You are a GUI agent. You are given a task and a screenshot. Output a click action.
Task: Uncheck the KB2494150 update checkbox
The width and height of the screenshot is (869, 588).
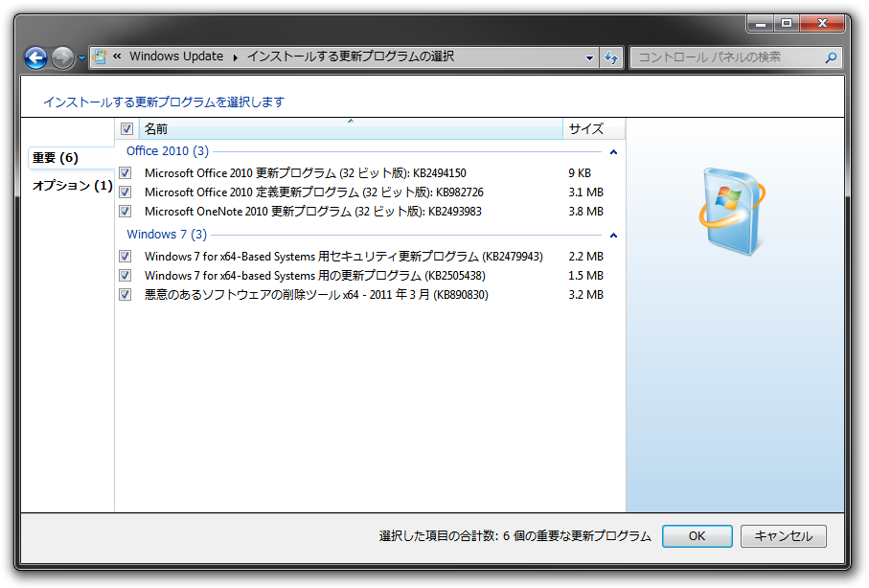126,173
